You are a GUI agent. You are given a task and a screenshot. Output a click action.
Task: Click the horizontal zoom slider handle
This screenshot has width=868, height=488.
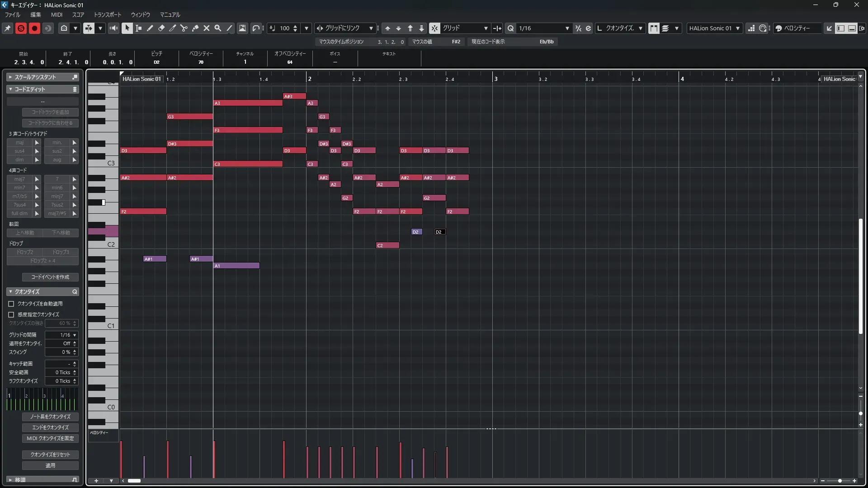pyautogui.click(x=840, y=481)
